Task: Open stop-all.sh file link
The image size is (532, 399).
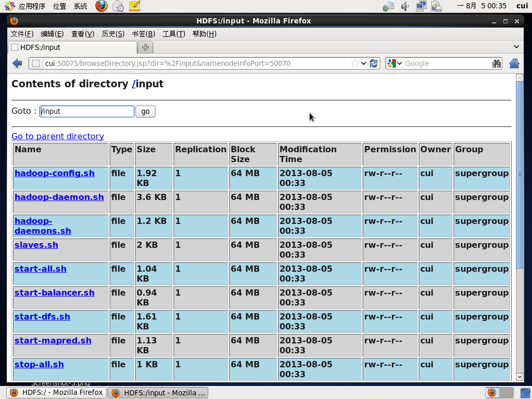Action: (39, 364)
